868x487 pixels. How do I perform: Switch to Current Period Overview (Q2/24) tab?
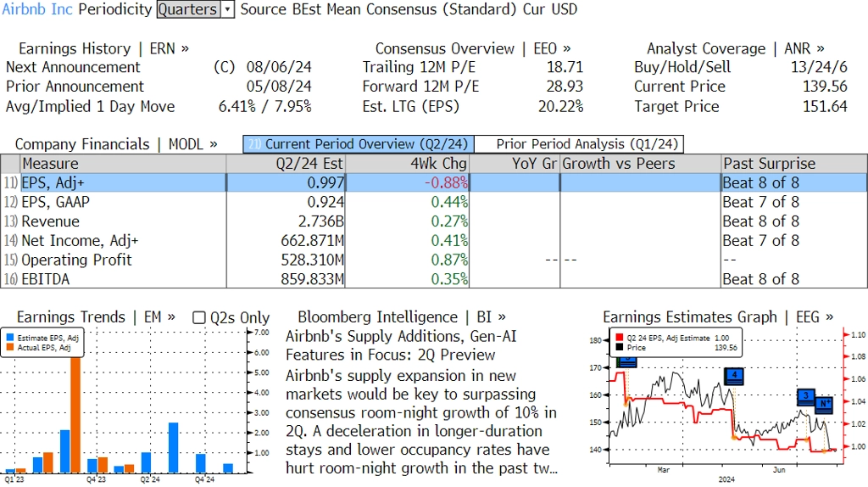359,144
